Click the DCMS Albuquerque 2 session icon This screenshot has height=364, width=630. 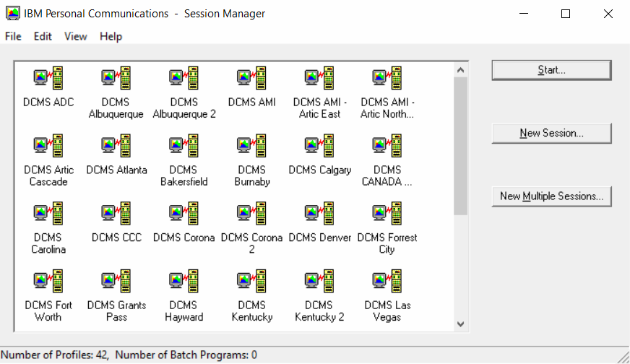(184, 78)
